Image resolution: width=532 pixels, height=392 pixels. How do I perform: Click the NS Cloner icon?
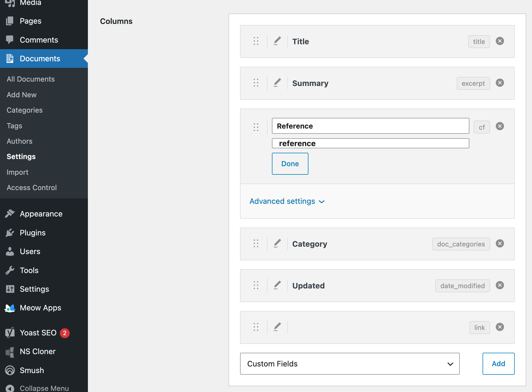[10, 352]
